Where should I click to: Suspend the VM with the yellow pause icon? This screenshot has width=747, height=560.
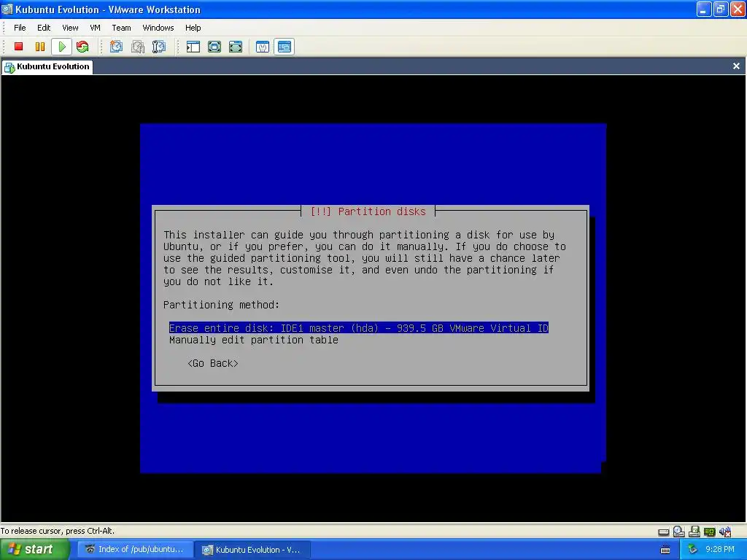[40, 47]
